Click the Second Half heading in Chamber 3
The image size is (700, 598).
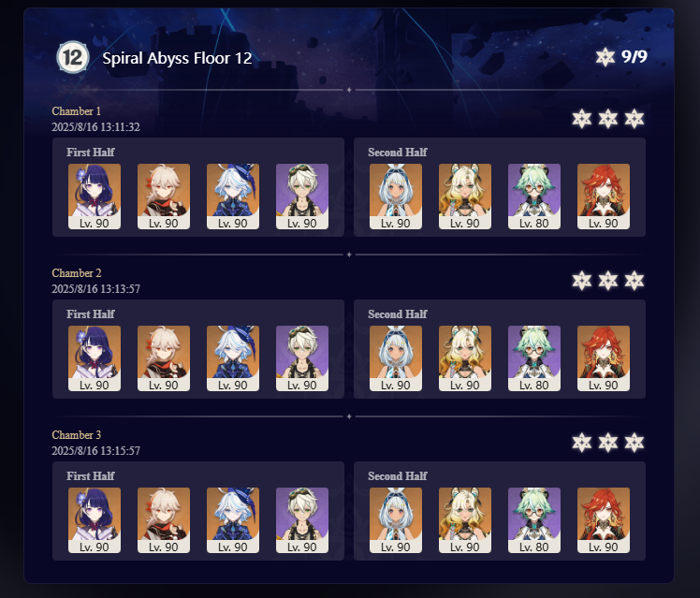[398, 476]
